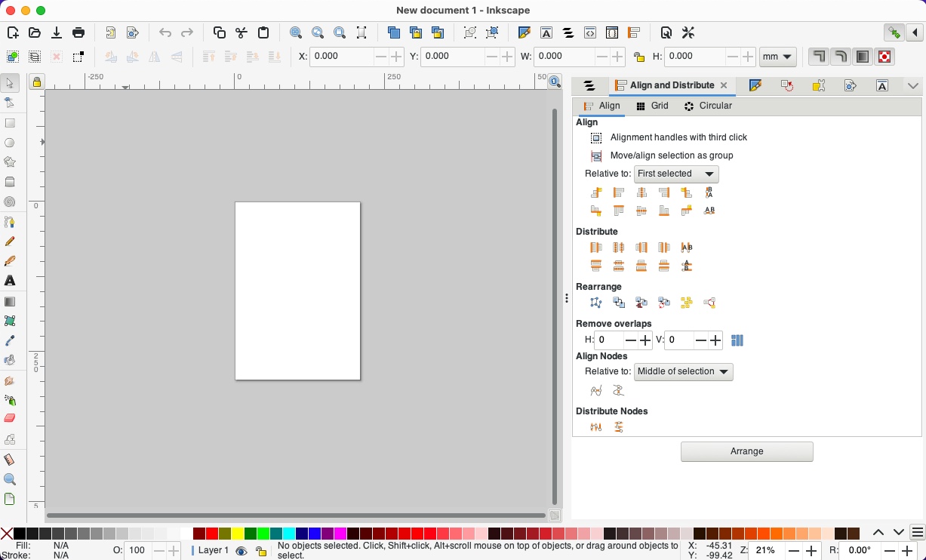Select the Node editor tool
This screenshot has height=560, width=926.
click(x=11, y=102)
